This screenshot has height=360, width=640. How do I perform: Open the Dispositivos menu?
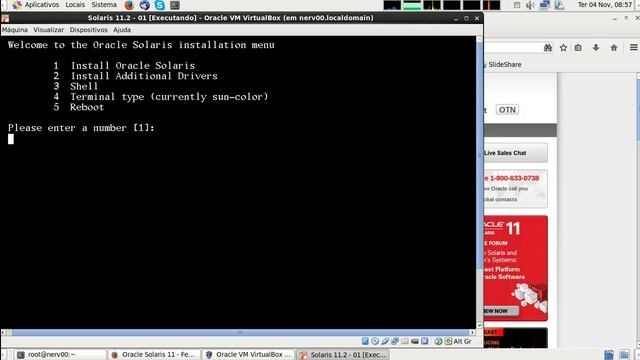click(89, 30)
